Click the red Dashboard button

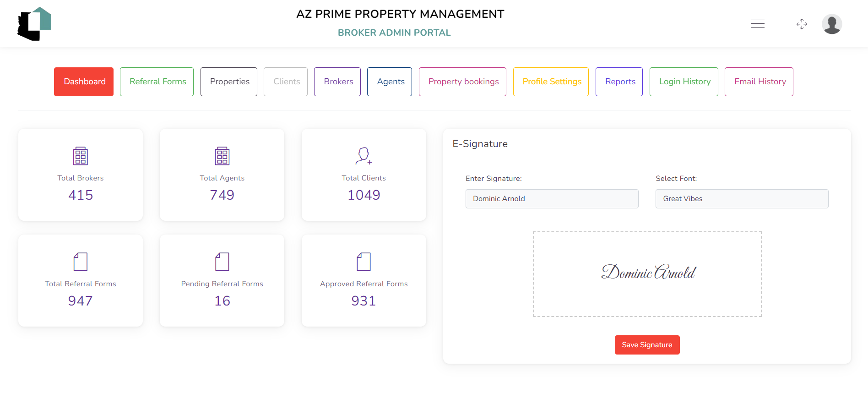click(84, 82)
